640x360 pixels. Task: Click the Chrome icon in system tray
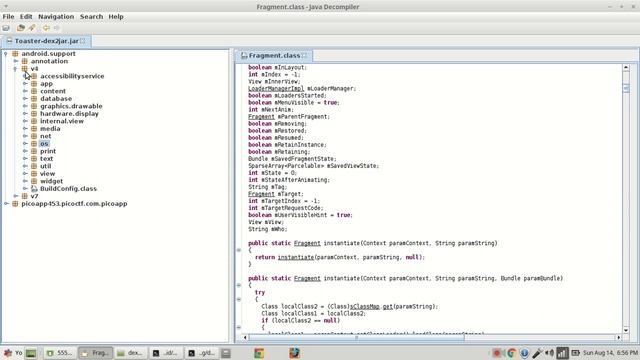tap(511, 353)
